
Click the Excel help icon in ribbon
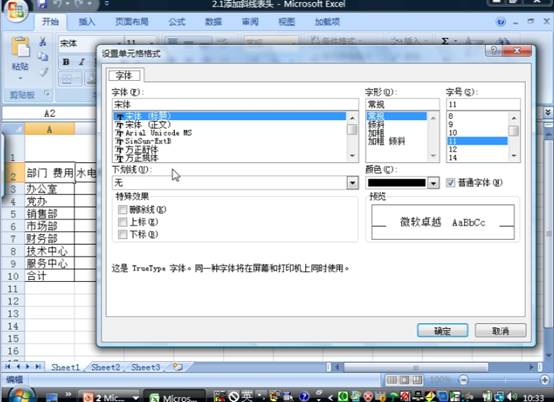pos(501,22)
